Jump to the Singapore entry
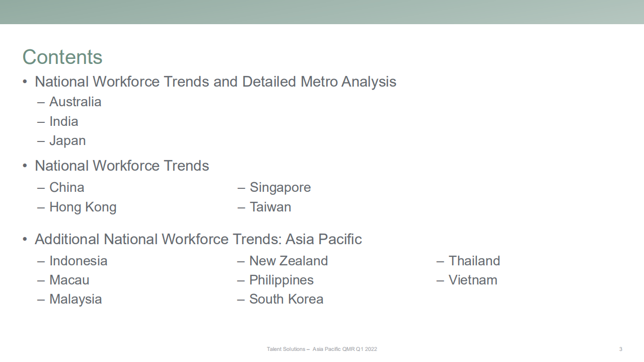The image size is (644, 362). 280,187
